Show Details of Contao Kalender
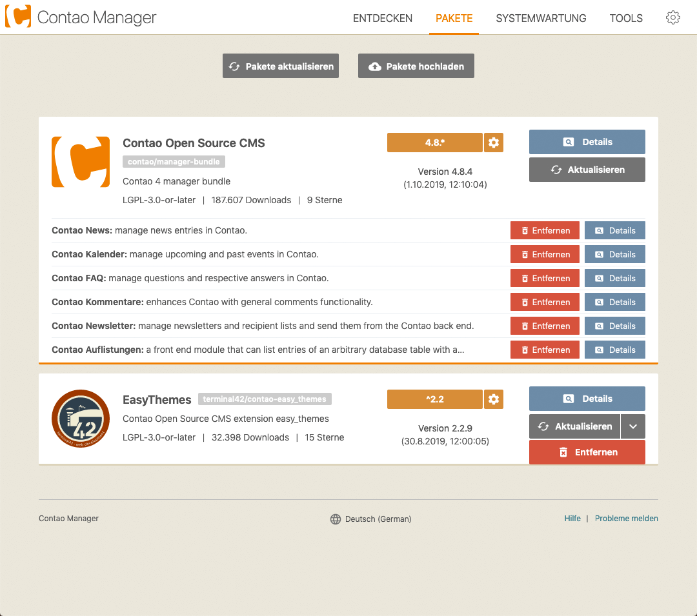Image resolution: width=697 pixels, height=616 pixels. coord(615,255)
